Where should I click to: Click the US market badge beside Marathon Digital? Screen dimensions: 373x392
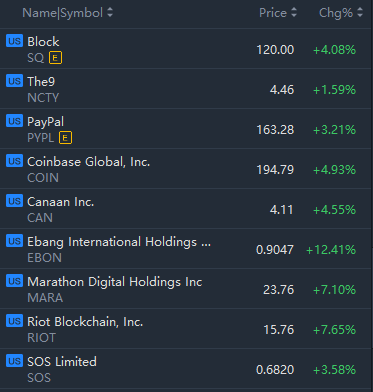[x=14, y=281]
